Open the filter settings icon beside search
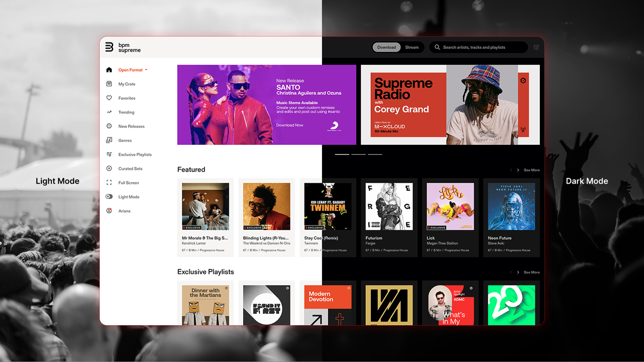The image size is (644, 362). 536,47
